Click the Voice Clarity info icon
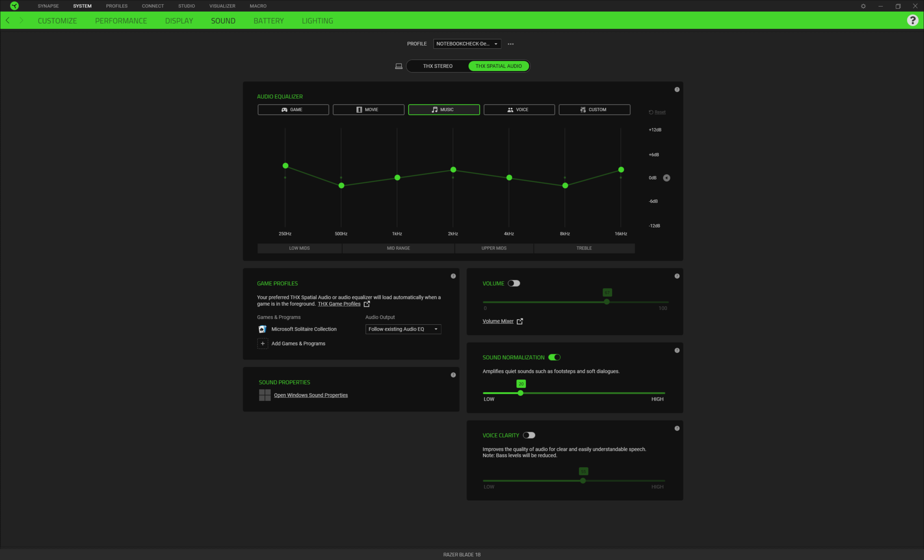 coord(677,428)
